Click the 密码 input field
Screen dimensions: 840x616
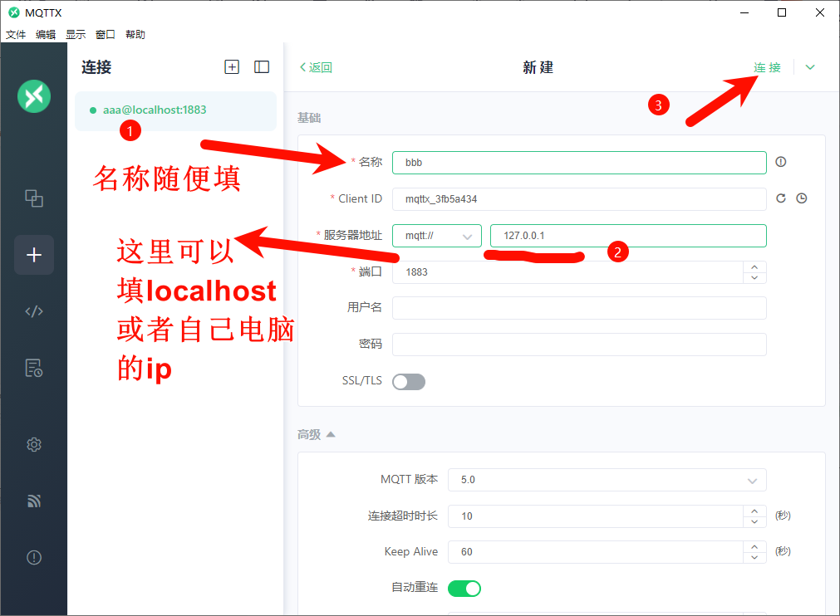(579, 345)
